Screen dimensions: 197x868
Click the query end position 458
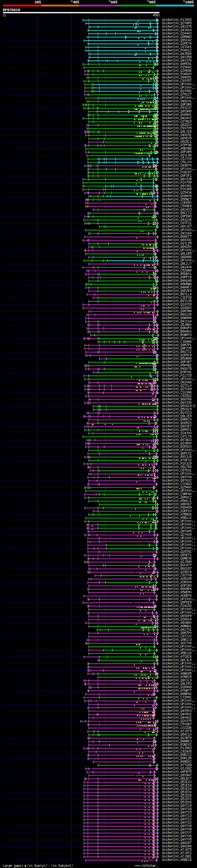[155, 15]
